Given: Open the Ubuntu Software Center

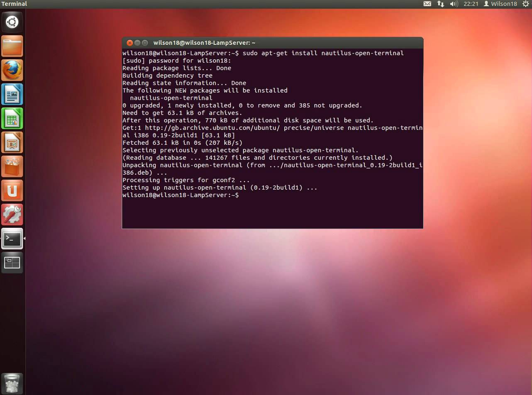Looking at the screenshot, I should coord(12,166).
